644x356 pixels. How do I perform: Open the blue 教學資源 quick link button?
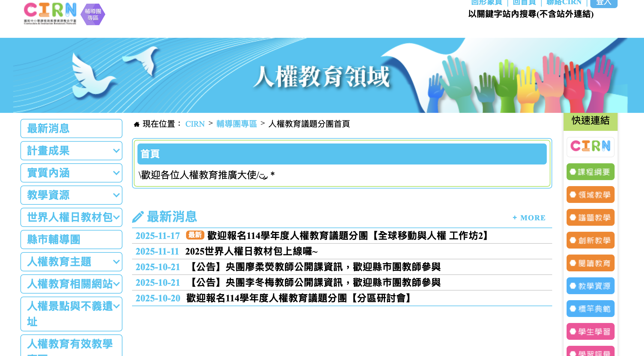[590, 286]
